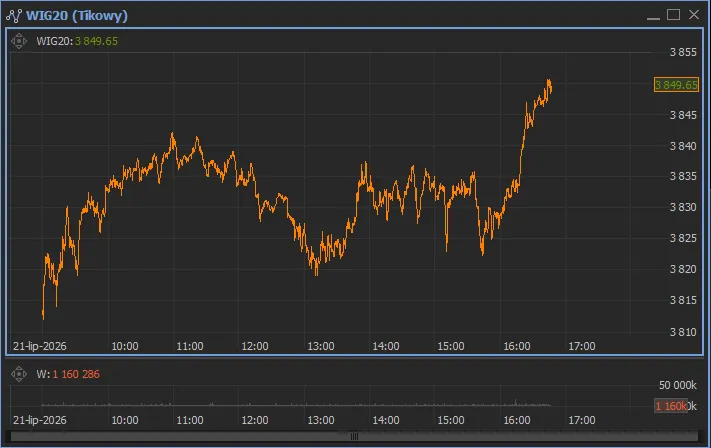Click the 17:00 label on price chart axis
Viewport: 711px width, 448px height.
click(x=582, y=346)
